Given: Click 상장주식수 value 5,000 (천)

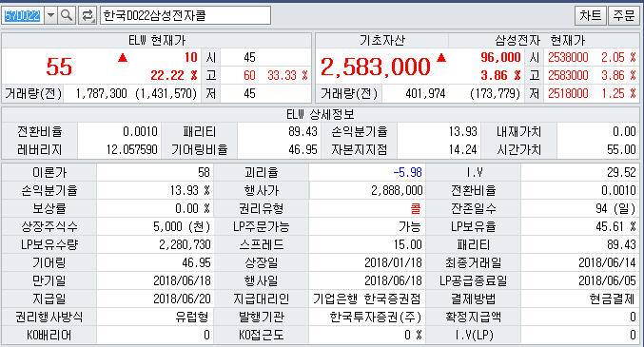Looking at the screenshot, I should pos(182,226).
